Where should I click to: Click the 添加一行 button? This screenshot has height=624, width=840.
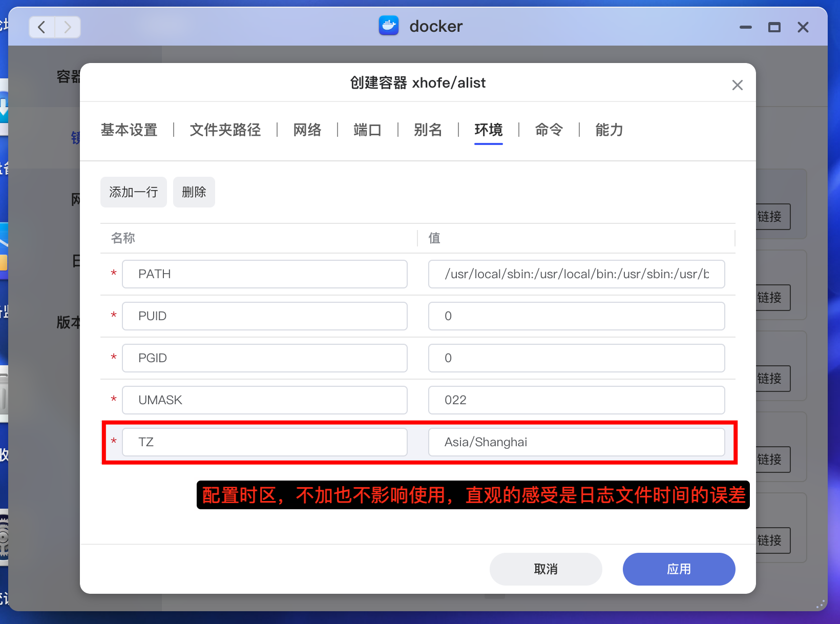coord(134,192)
